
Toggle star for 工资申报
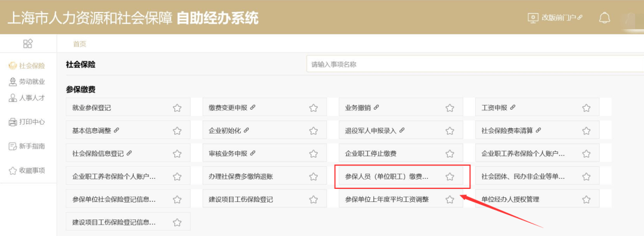586,108
